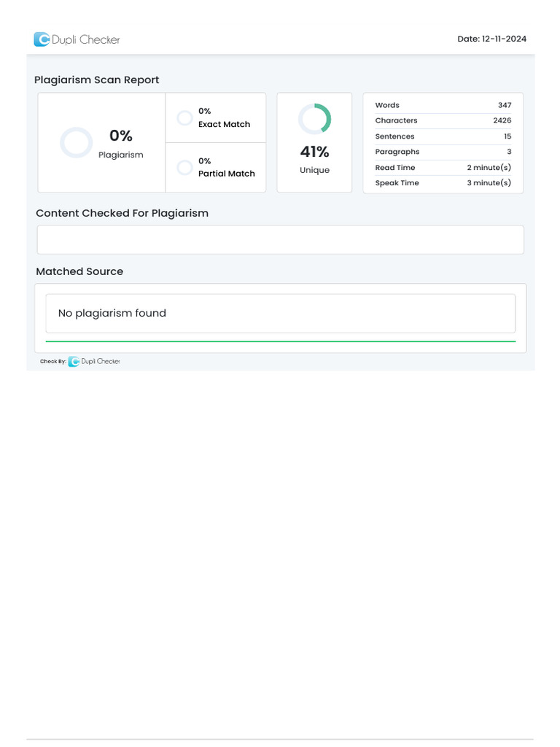Click the Paragraphs value 3
The image size is (560, 747).
[509, 152]
